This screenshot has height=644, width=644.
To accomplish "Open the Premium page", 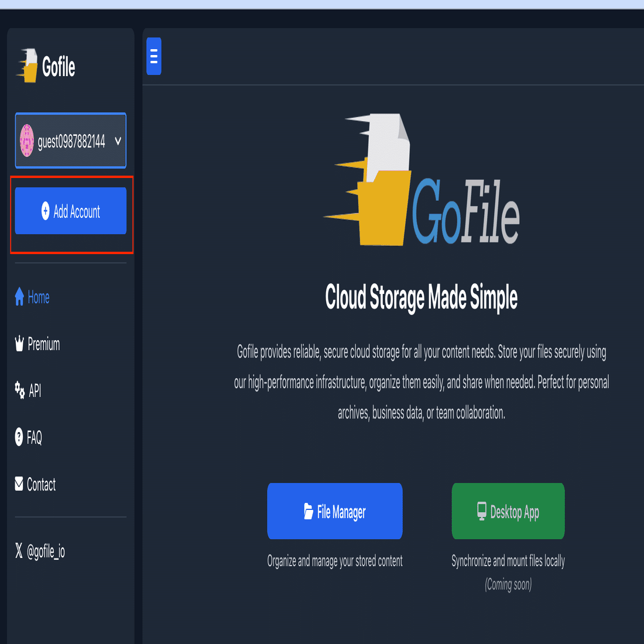I will [37, 344].
